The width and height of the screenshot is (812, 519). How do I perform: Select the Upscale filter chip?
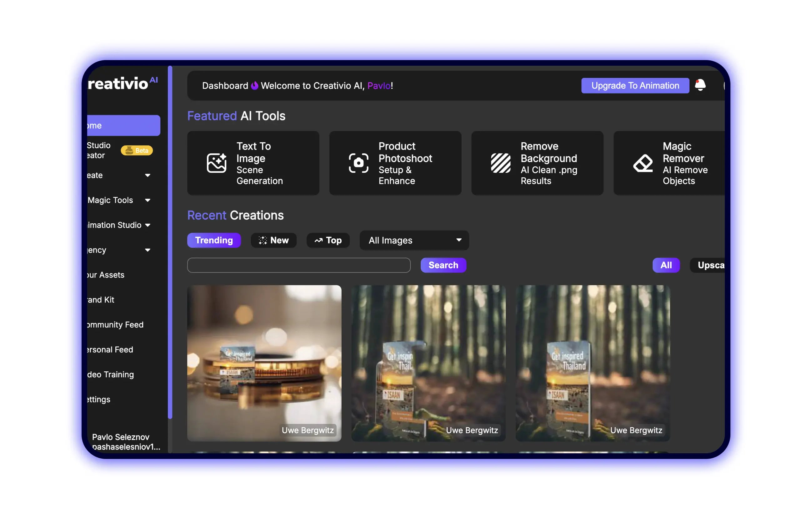click(708, 265)
